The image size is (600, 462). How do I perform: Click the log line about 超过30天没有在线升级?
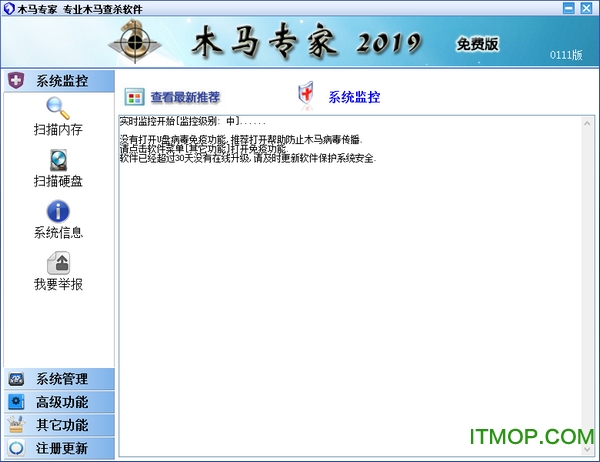[248, 158]
